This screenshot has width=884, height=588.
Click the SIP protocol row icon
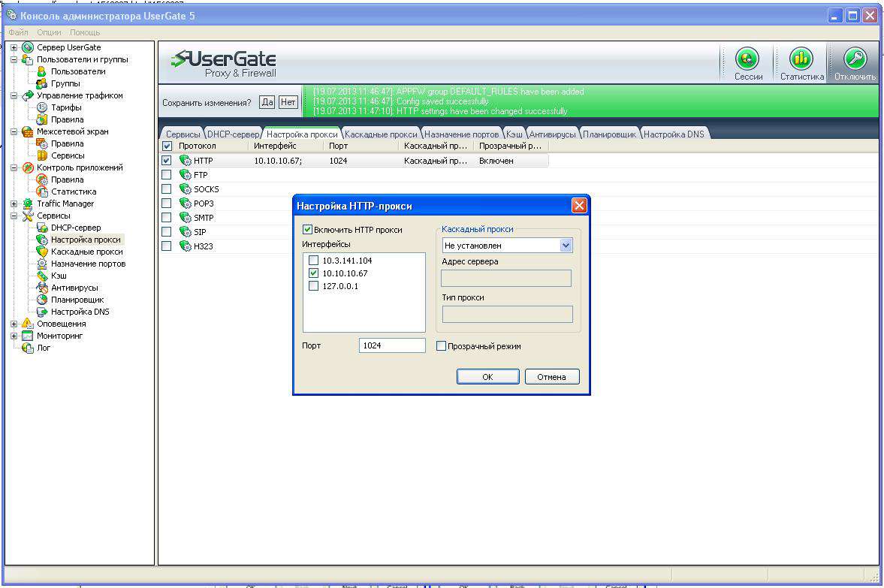coord(185,232)
